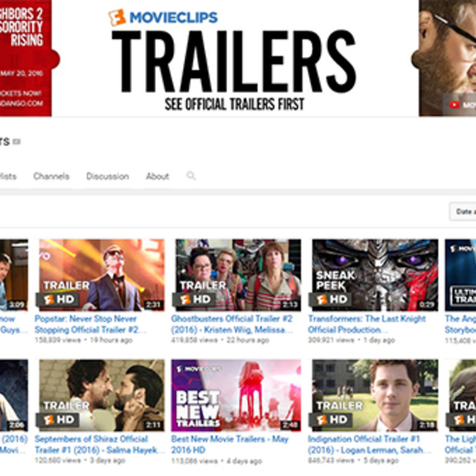
Task: Click Transformers: The Last Knight title link
Action: [367, 324]
